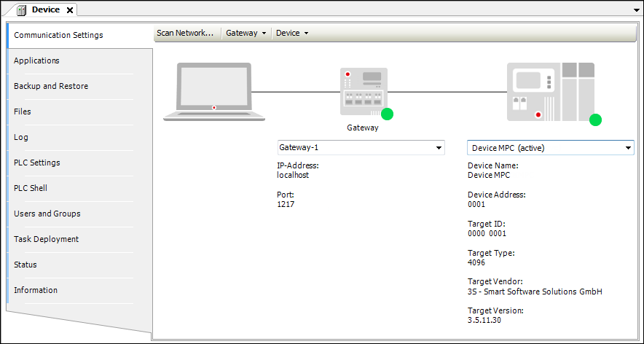This screenshot has width=644, height=344.
Task: Click the Gateway device icon
Action: [363, 91]
